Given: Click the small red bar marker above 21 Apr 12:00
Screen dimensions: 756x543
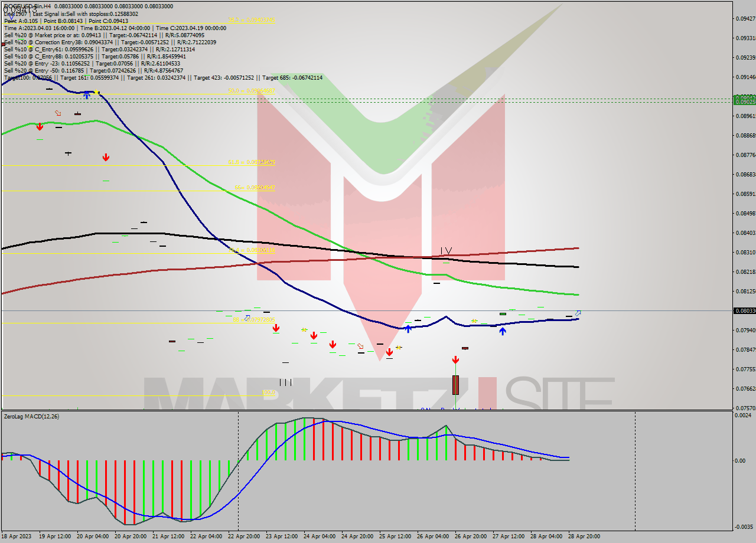Looking at the screenshot, I should (x=172, y=341).
